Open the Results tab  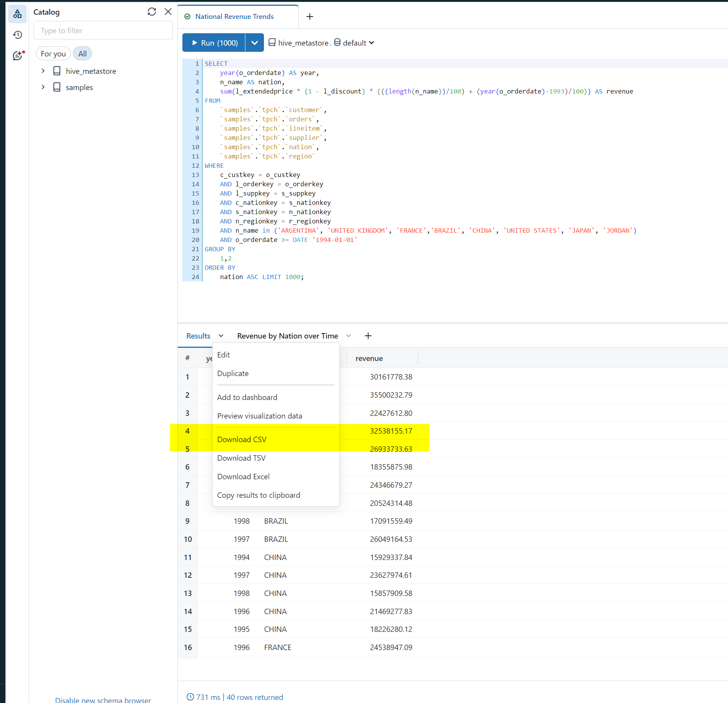pyautogui.click(x=198, y=336)
